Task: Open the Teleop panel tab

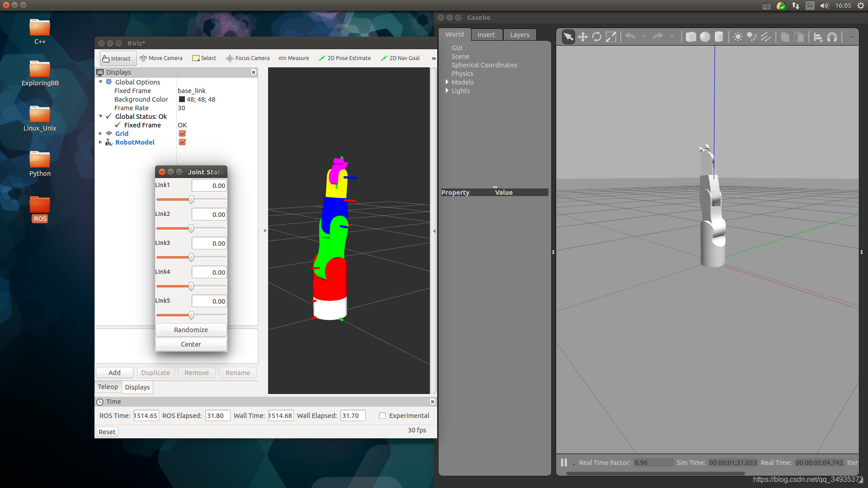Action: [108, 387]
